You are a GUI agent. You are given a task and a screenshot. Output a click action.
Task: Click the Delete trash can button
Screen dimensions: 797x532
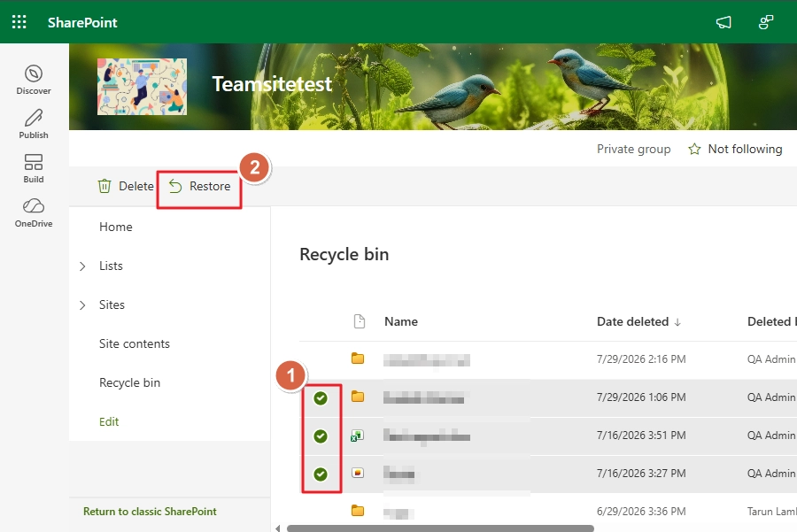[x=126, y=186]
